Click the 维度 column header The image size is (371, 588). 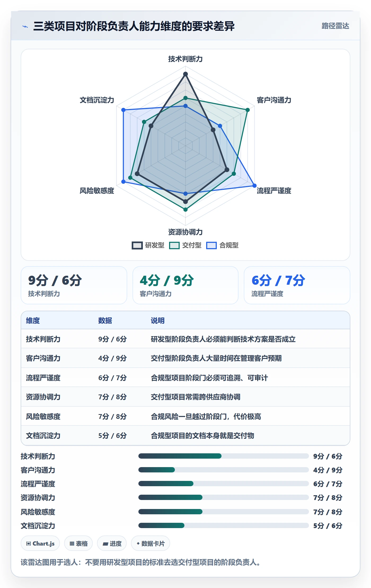point(33,321)
